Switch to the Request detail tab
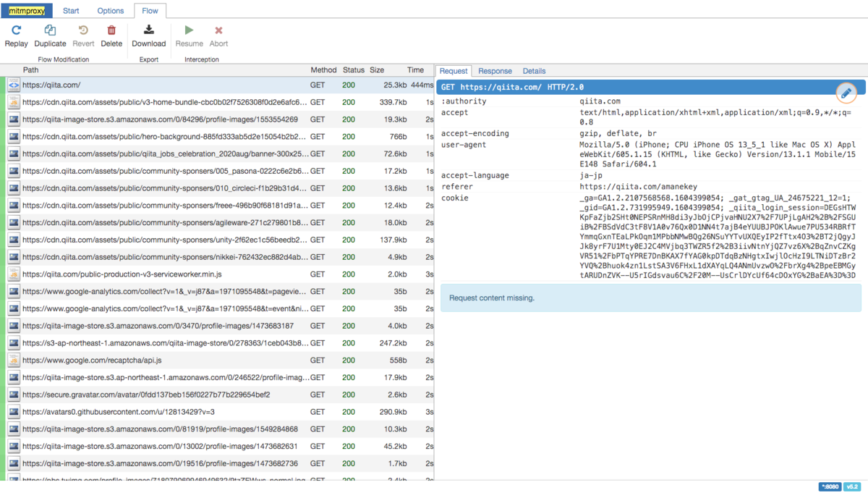Screen dimensions: 868x493 (454, 71)
